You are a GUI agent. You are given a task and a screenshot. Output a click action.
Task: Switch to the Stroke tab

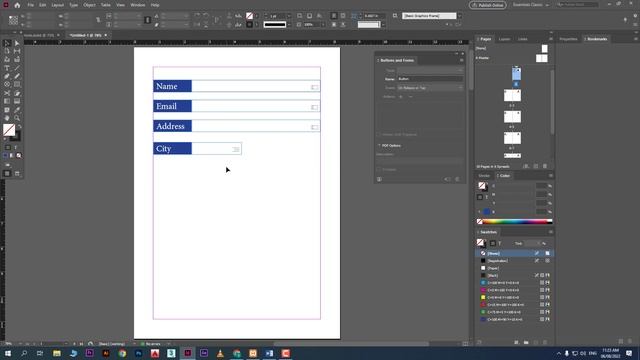[x=484, y=176]
